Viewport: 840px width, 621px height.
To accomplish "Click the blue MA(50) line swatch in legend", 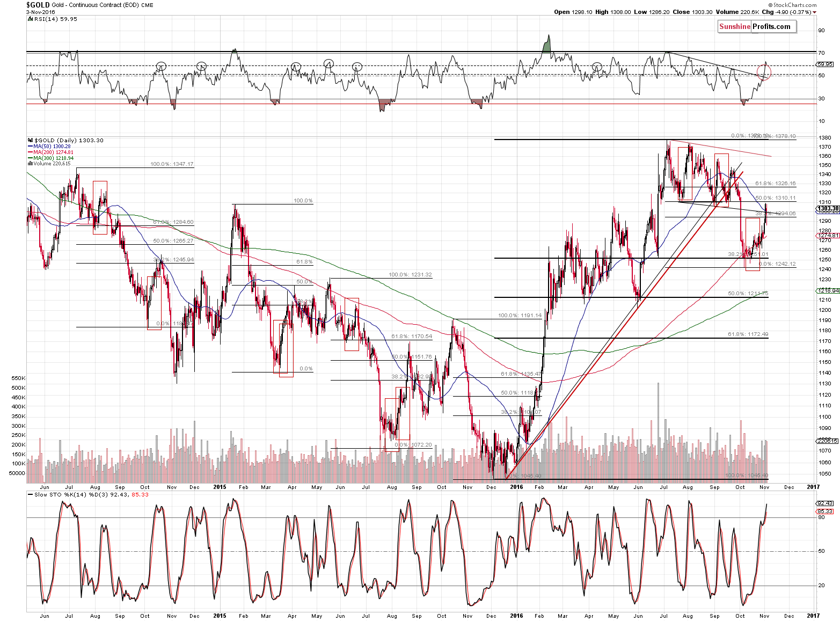I will 30,147.
